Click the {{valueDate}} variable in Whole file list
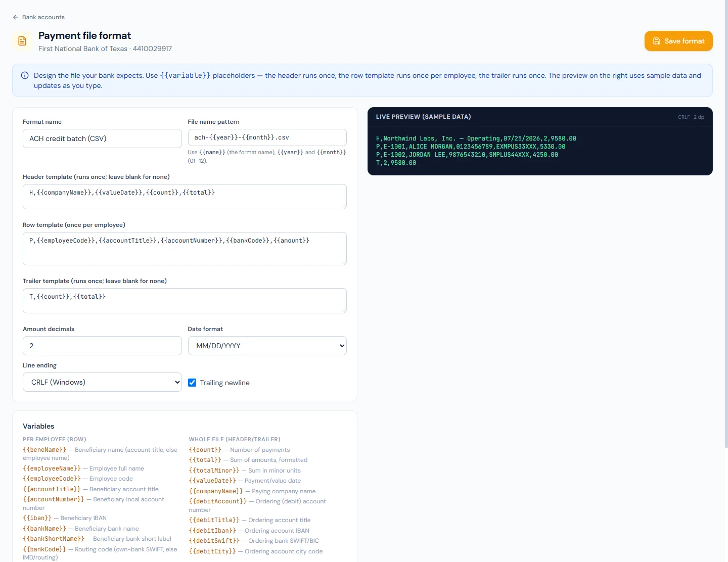Viewport: 728px width, 562px height. (212, 481)
